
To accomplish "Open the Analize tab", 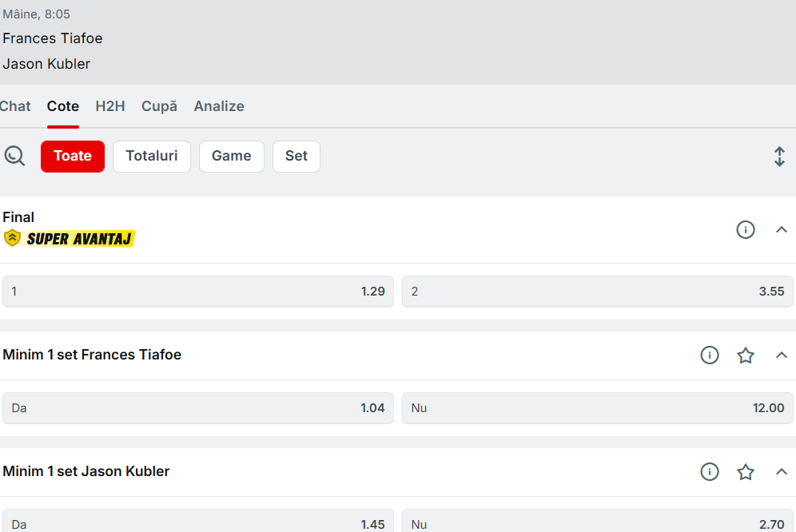I will point(219,106).
